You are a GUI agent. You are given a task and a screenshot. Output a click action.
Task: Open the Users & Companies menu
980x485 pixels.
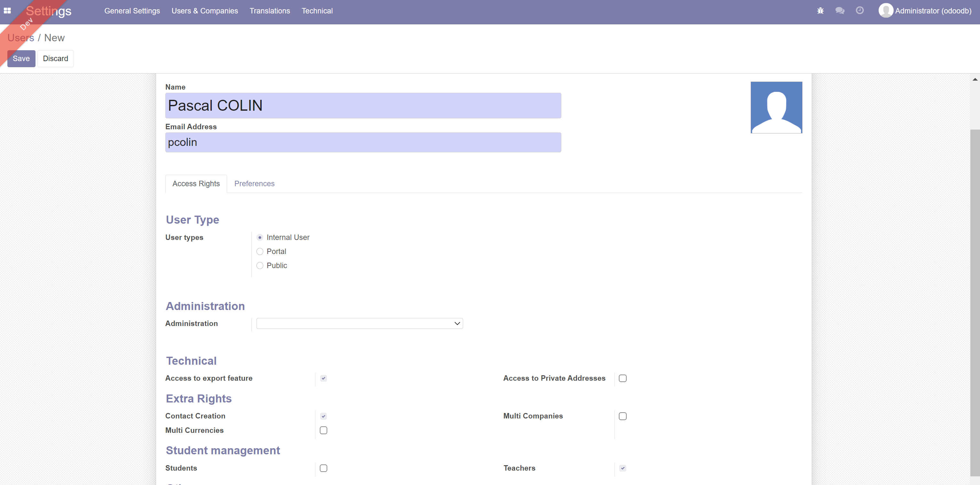pyautogui.click(x=205, y=11)
